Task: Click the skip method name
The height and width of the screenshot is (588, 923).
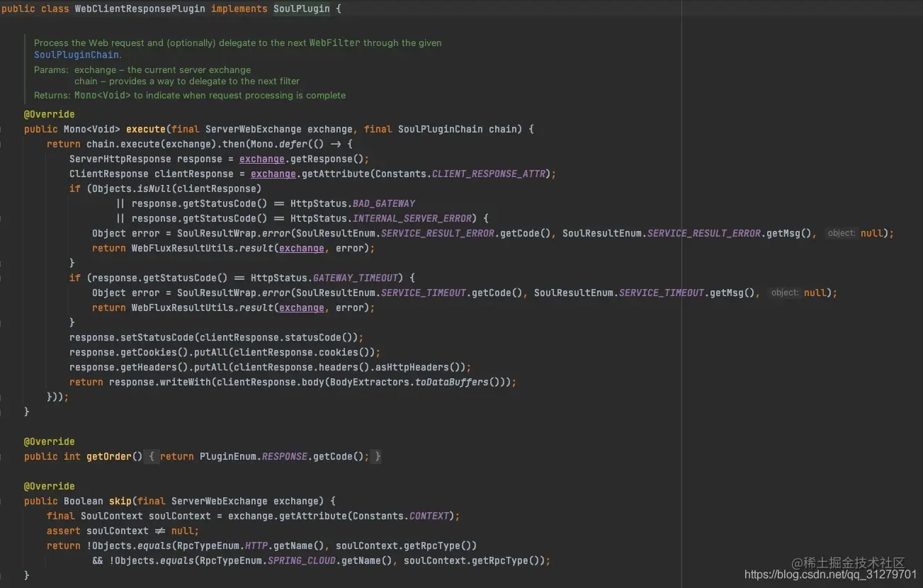Action: [x=120, y=501]
